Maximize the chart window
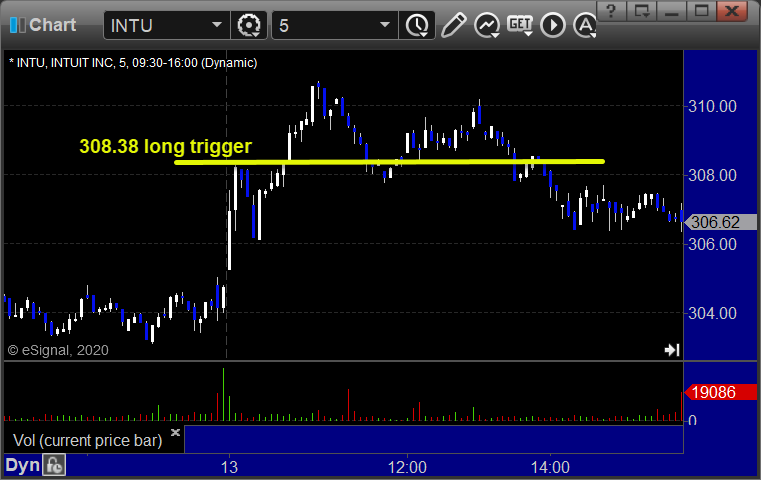Image resolution: width=761 pixels, height=480 pixels. point(701,11)
